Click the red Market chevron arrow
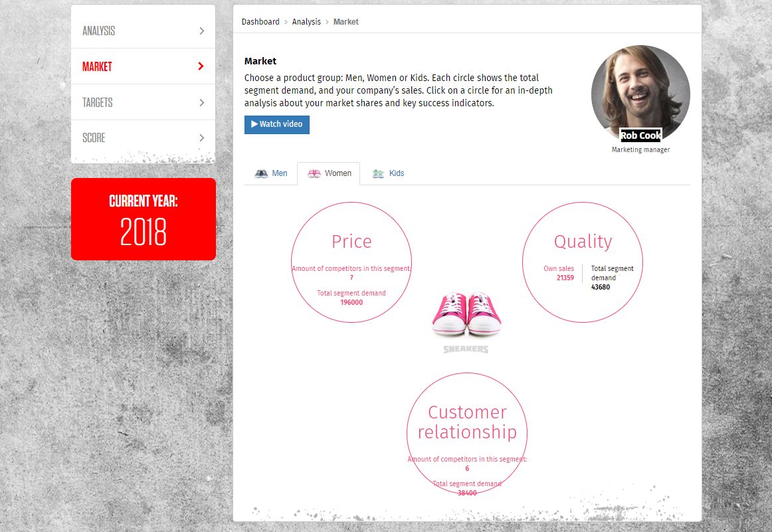The height and width of the screenshot is (532, 772). tap(201, 66)
